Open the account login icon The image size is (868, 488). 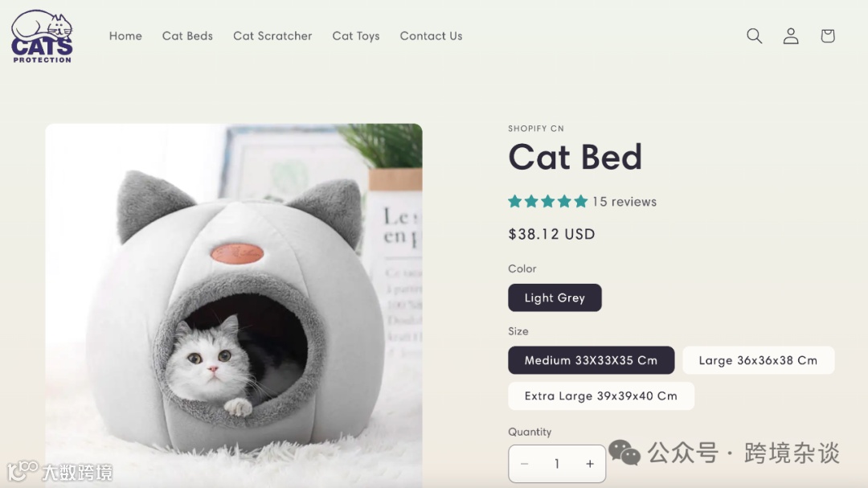(791, 36)
